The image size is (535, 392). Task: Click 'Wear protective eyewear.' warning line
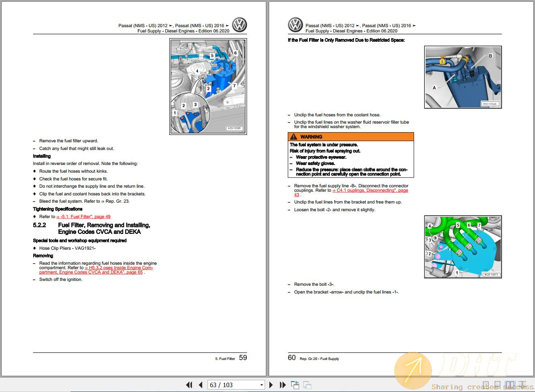pyautogui.click(x=321, y=157)
